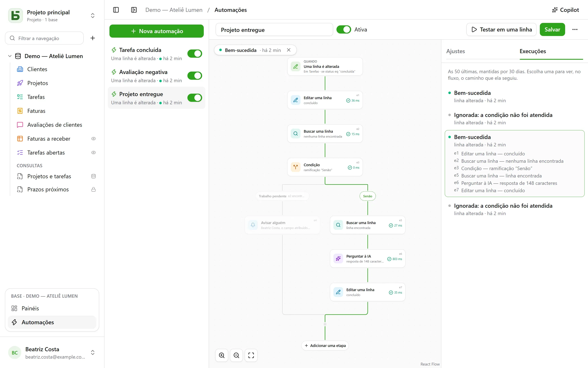Image resolution: width=588 pixels, height=368 pixels.
Task: Disable the Tarefa concluída automation toggle
Action: (195, 54)
